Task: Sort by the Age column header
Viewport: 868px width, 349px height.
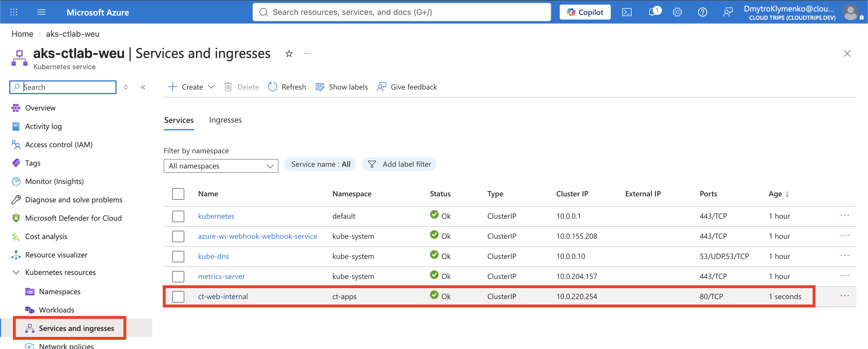Action: [778, 194]
